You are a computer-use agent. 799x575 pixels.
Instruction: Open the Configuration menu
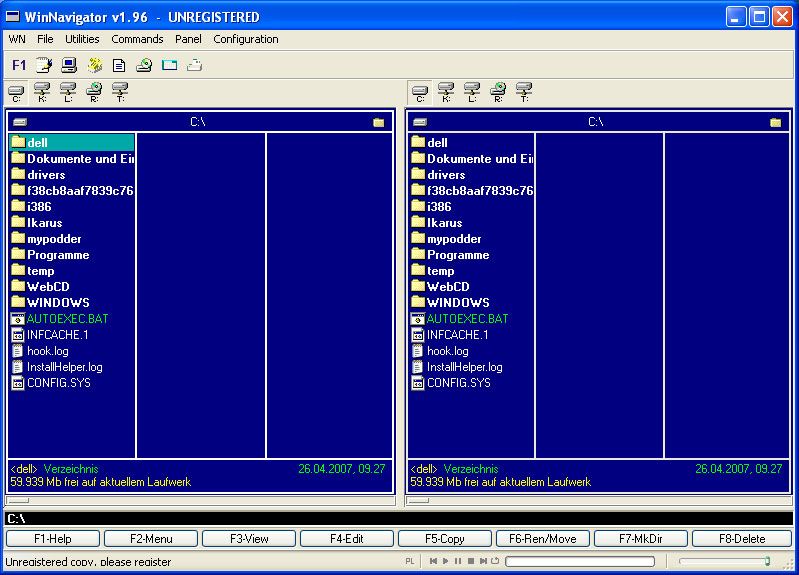click(246, 39)
